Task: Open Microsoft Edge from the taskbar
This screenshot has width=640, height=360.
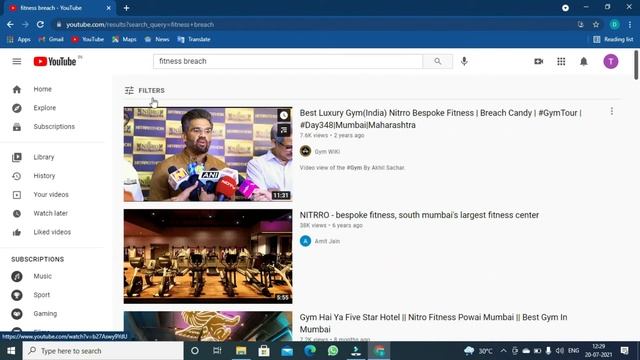Action: click(310, 351)
